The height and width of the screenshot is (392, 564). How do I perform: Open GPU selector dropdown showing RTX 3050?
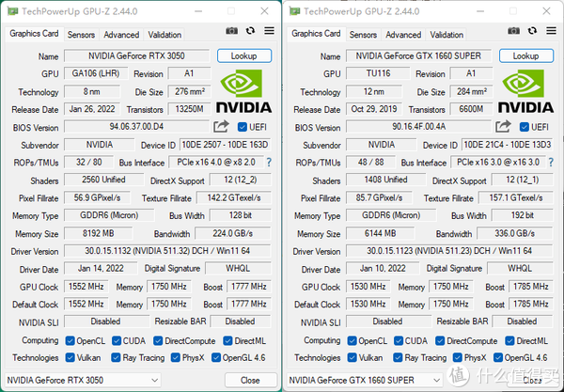(83, 380)
